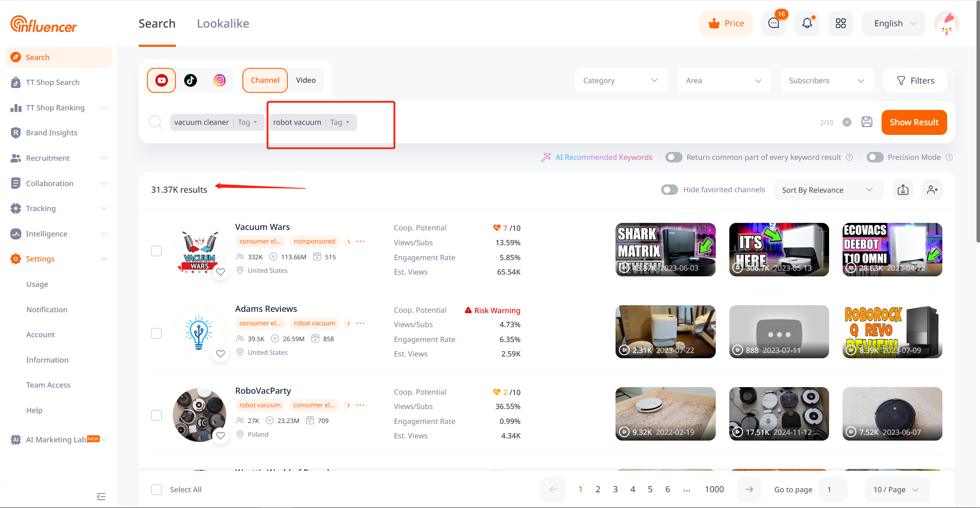Favorite the Vacuum Wars channel heart
This screenshot has width=980, height=508.
220,272
